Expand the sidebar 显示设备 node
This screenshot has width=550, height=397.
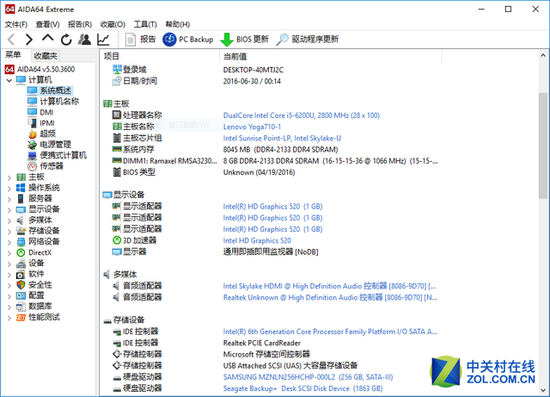click(x=9, y=210)
